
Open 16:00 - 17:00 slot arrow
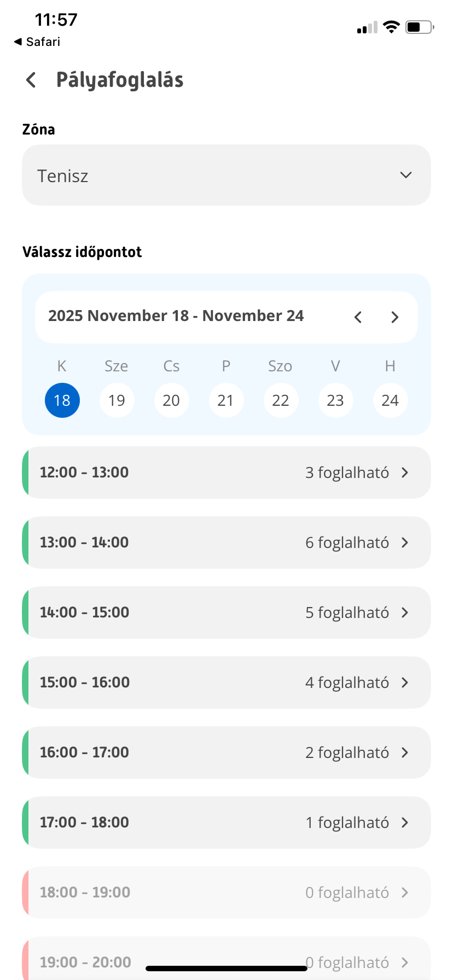(405, 752)
